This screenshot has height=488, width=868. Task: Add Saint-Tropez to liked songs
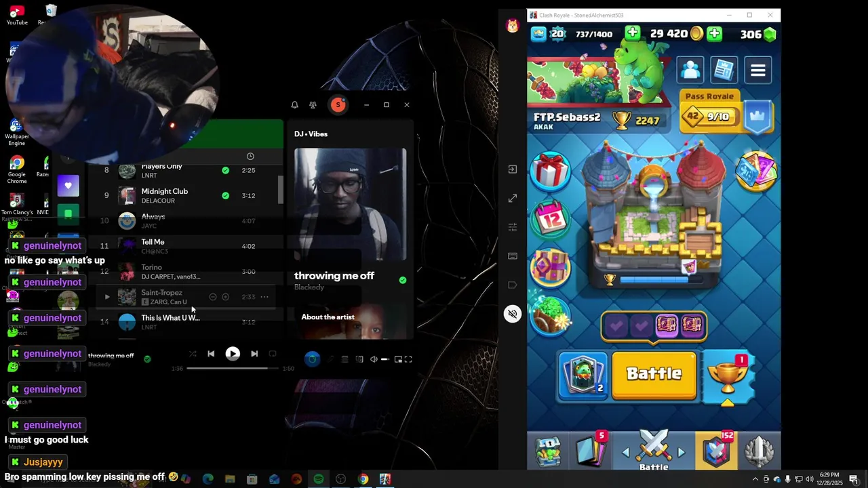click(225, 297)
